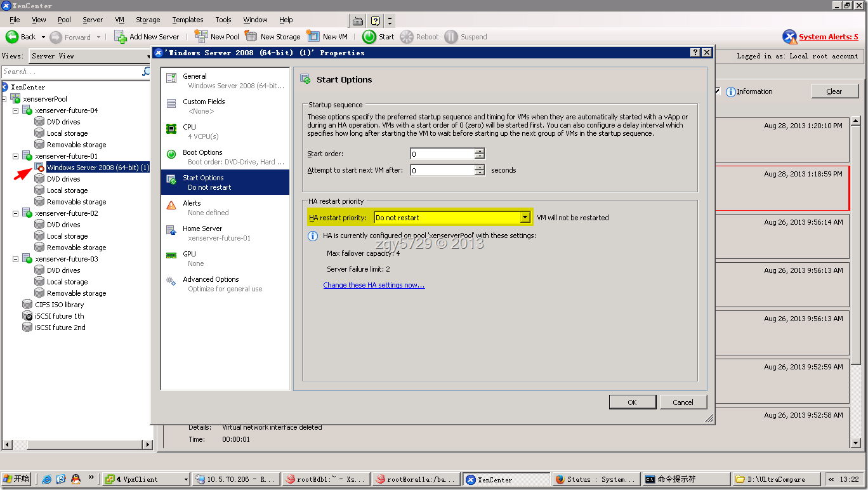The width and height of the screenshot is (868, 490).
Task: Open Boot Options properties page
Action: tap(225, 157)
